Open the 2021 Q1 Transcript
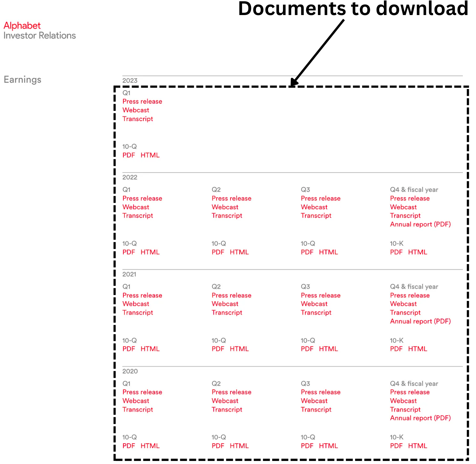The image size is (476, 464). 137,312
